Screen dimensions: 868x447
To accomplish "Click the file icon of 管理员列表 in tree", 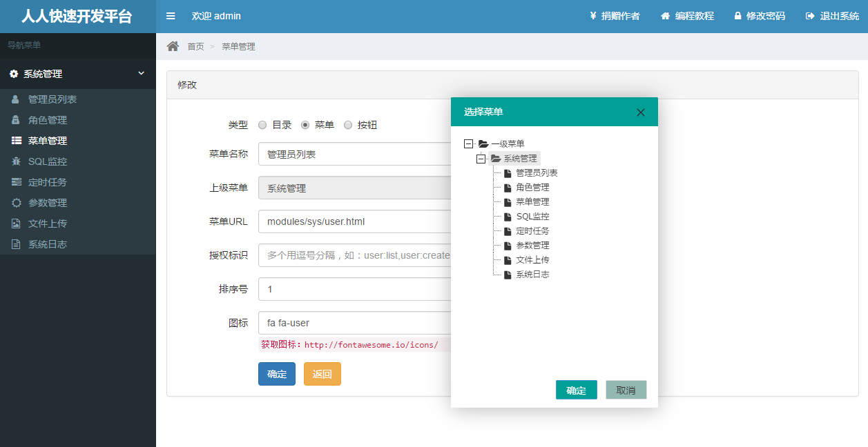I will click(508, 173).
